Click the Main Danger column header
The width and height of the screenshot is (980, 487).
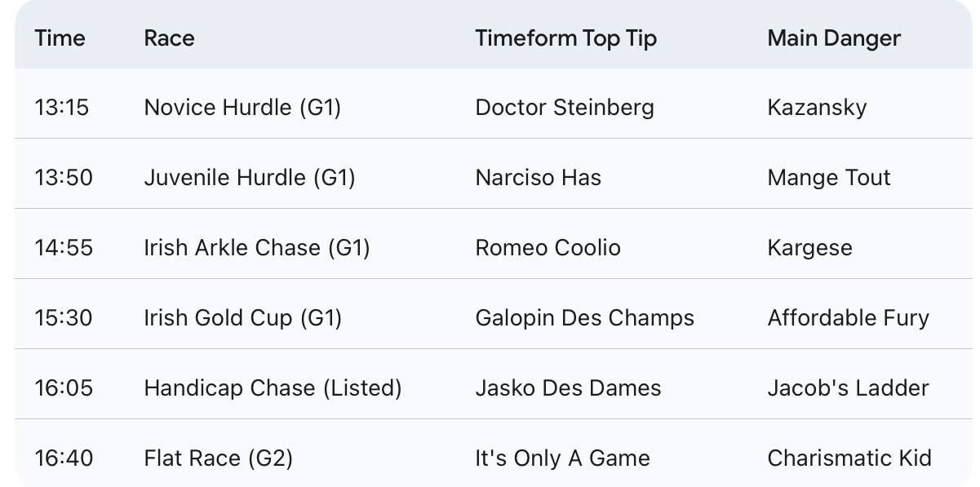[834, 38]
